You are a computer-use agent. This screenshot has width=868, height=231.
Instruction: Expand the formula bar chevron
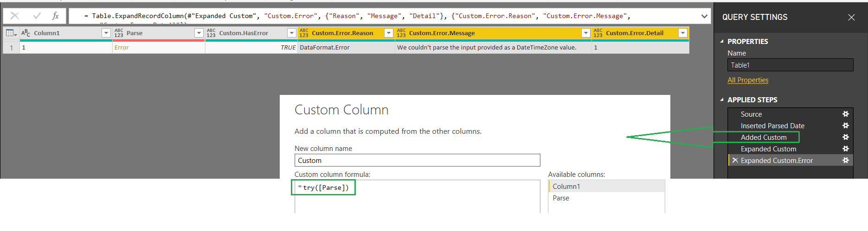(x=704, y=16)
